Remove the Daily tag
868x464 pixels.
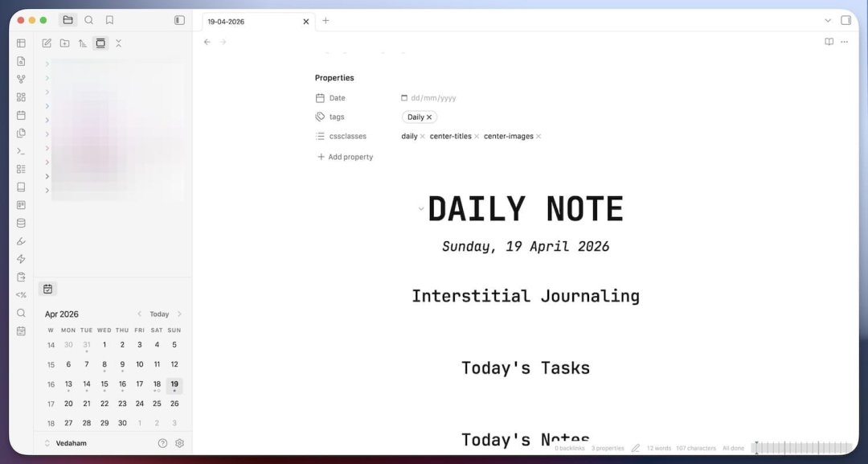429,117
